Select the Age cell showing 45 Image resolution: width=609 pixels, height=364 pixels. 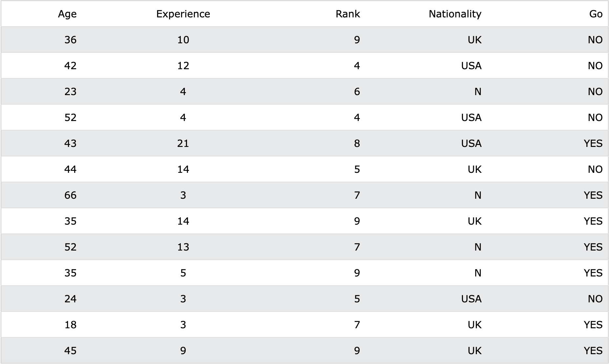point(70,351)
